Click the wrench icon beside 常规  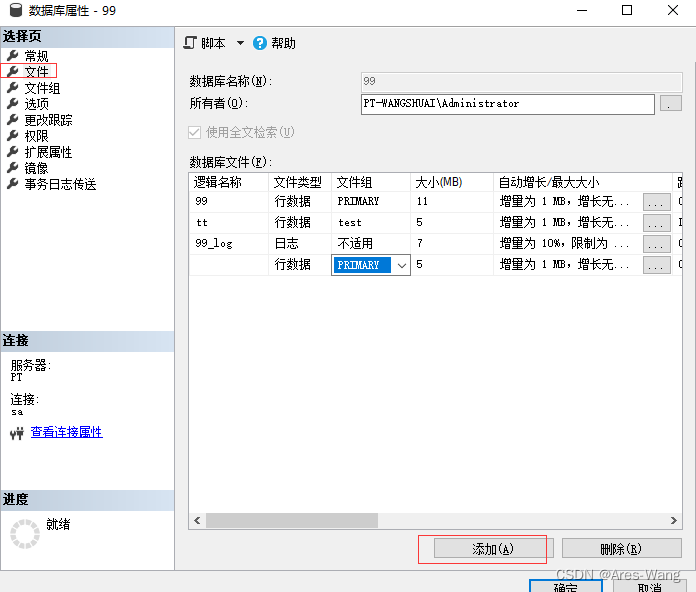pos(12,55)
